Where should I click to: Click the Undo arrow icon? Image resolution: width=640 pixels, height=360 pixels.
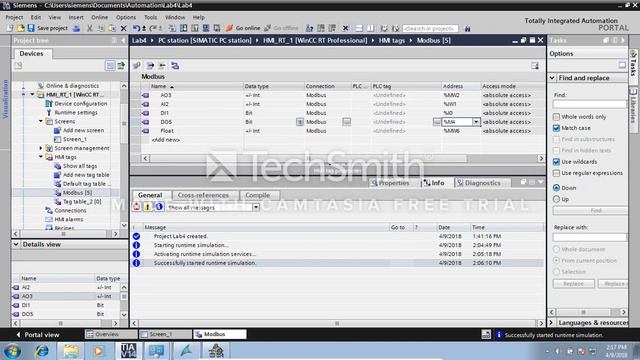point(136,28)
